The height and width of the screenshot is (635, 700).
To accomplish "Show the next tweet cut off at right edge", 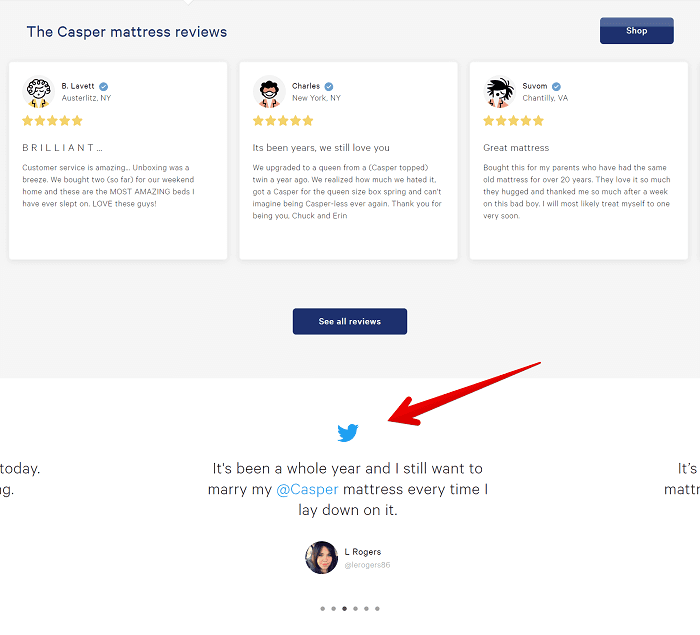I will (682, 479).
